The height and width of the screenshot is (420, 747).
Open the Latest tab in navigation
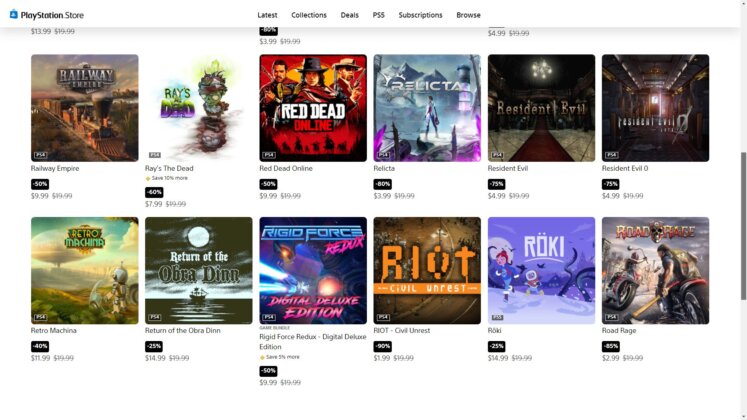click(267, 15)
